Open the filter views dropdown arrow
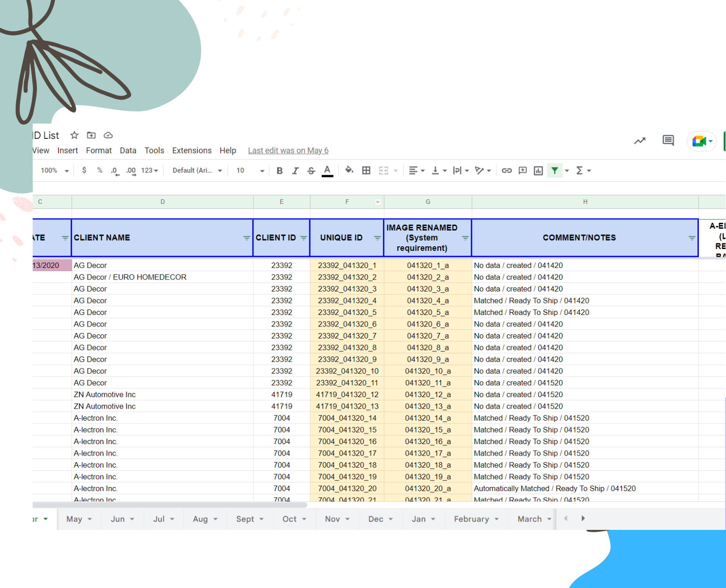This screenshot has height=588, width=726. 567,171
